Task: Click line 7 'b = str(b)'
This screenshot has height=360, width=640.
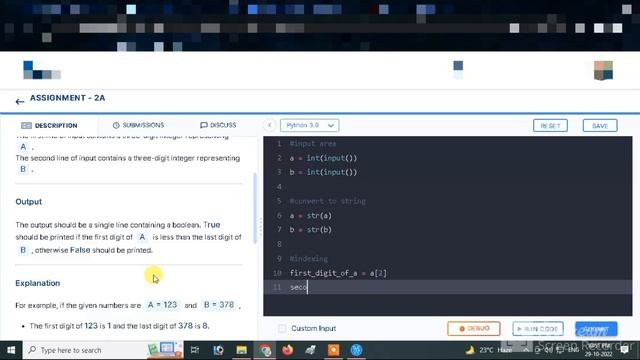Action: coord(311,230)
